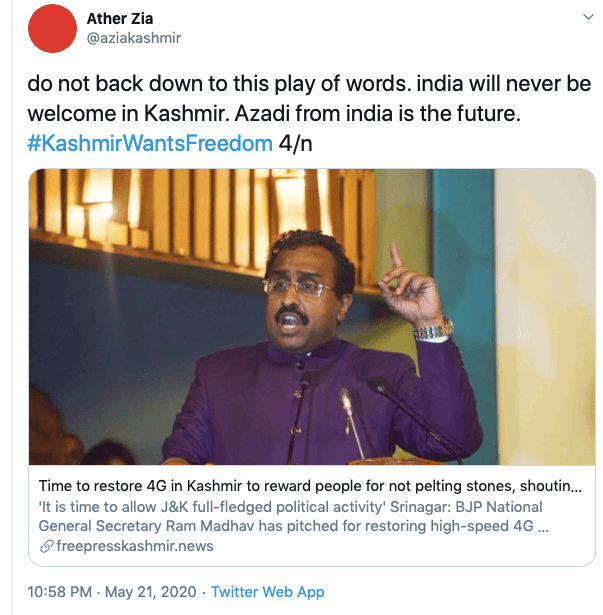Click the chain link icon beside the domain
Screen dimensions: 603x615
[x=46, y=546]
